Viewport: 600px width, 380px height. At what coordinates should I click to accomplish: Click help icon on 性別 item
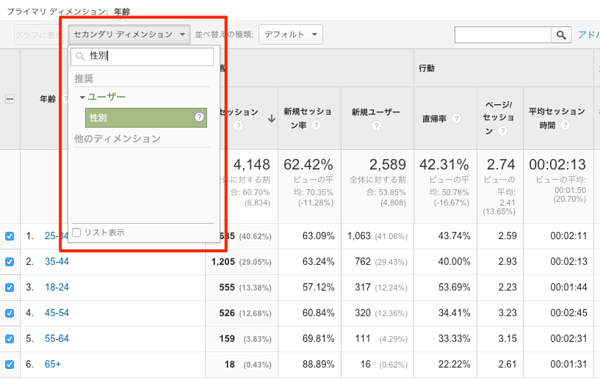pos(199,117)
